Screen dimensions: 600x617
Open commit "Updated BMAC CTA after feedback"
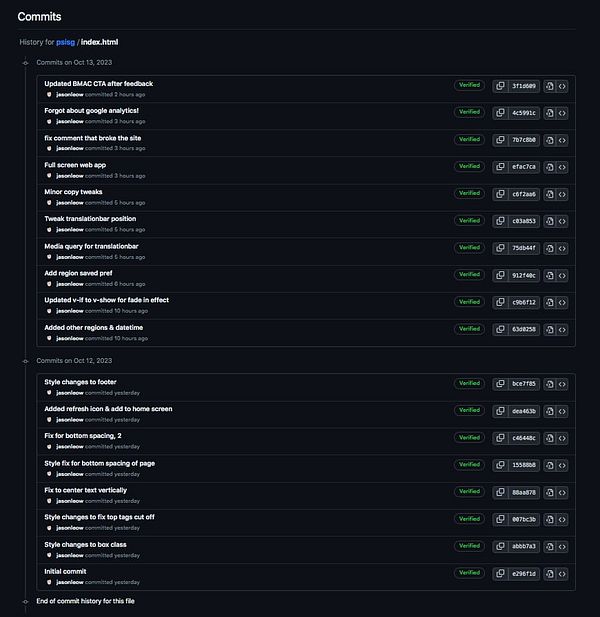pyautogui.click(x=98, y=83)
